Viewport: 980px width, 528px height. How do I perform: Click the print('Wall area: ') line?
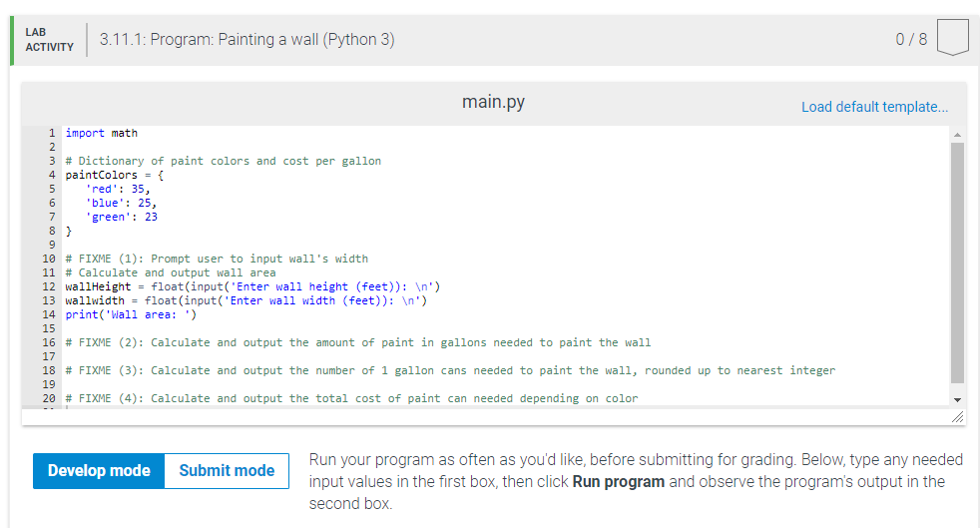pos(131,314)
